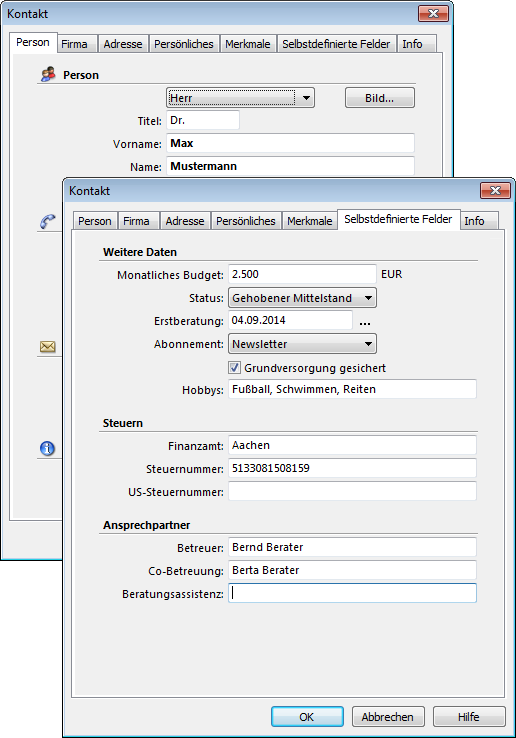The height and width of the screenshot is (738, 516).
Task: Open the Herr salutation dropdown in back window
Action: [x=240, y=98]
